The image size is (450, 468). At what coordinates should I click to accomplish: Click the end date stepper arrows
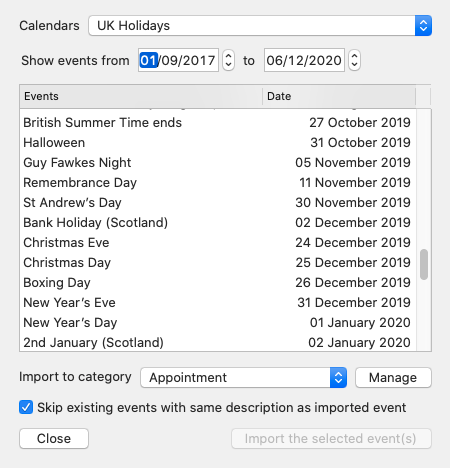[354, 60]
